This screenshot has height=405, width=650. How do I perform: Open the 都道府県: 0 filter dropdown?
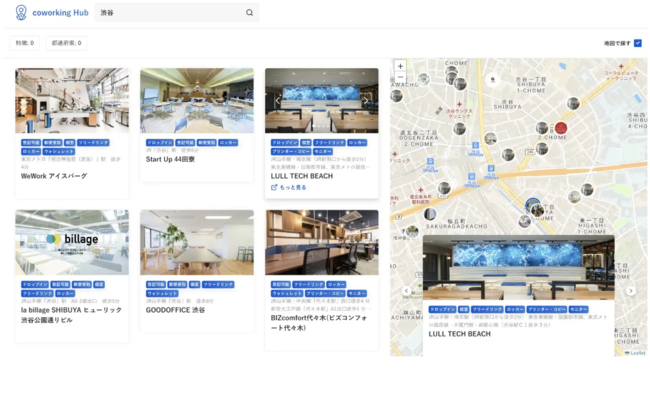pyautogui.click(x=66, y=43)
